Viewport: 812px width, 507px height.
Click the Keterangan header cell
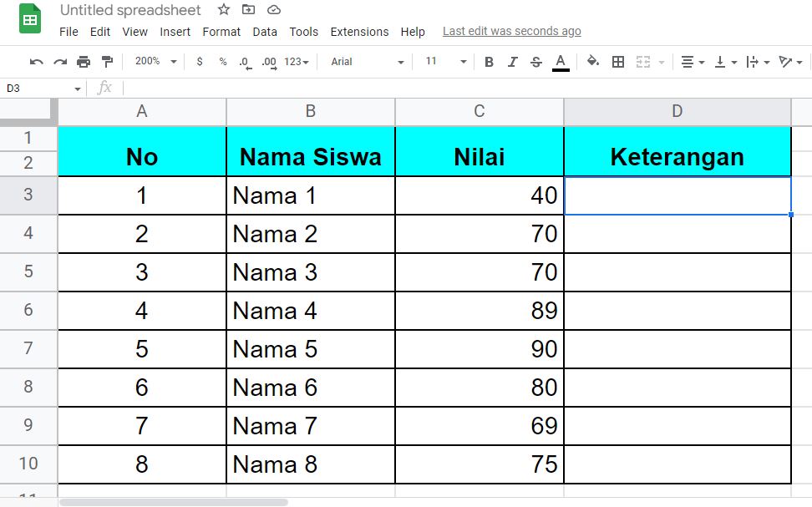pyautogui.click(x=678, y=151)
